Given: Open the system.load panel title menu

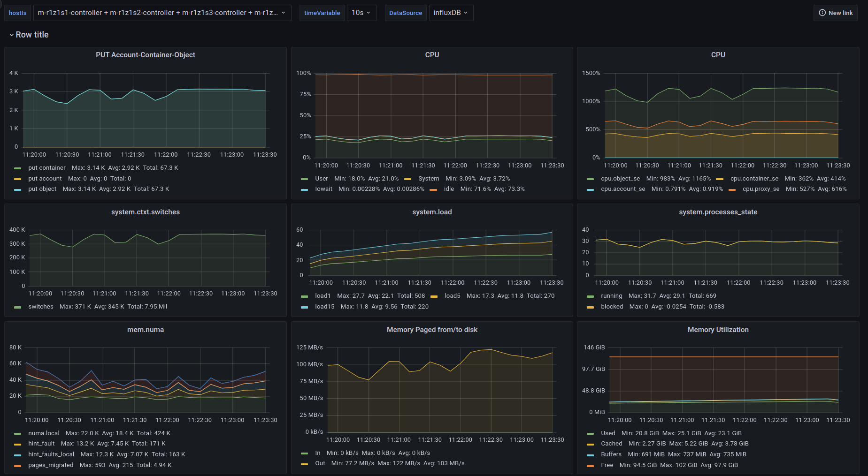Looking at the screenshot, I should (432, 212).
